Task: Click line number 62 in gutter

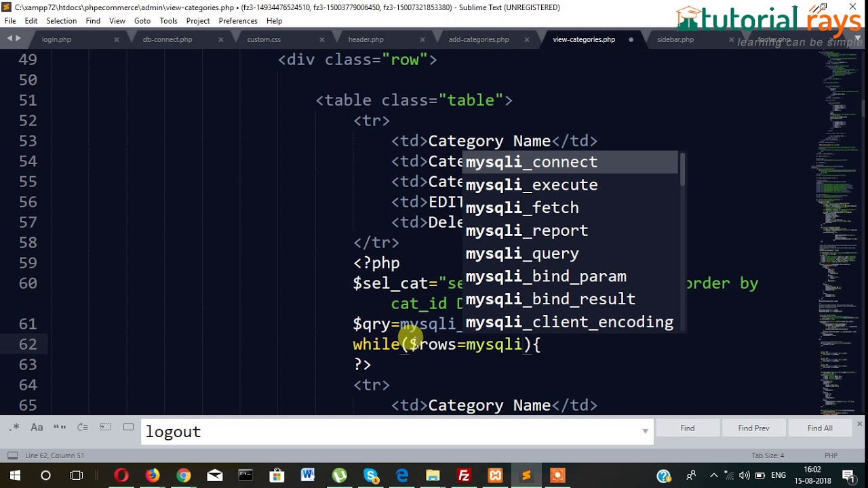Action: [x=28, y=344]
